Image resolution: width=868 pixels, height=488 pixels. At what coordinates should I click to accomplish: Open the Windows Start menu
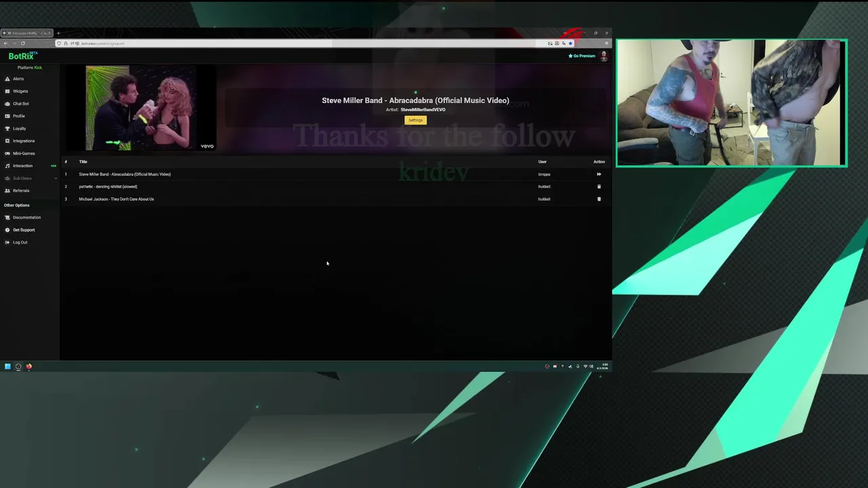coord(7,367)
